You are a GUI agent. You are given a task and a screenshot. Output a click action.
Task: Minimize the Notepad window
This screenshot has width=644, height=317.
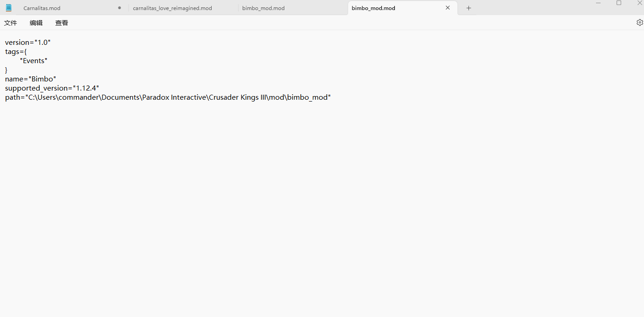point(598,3)
